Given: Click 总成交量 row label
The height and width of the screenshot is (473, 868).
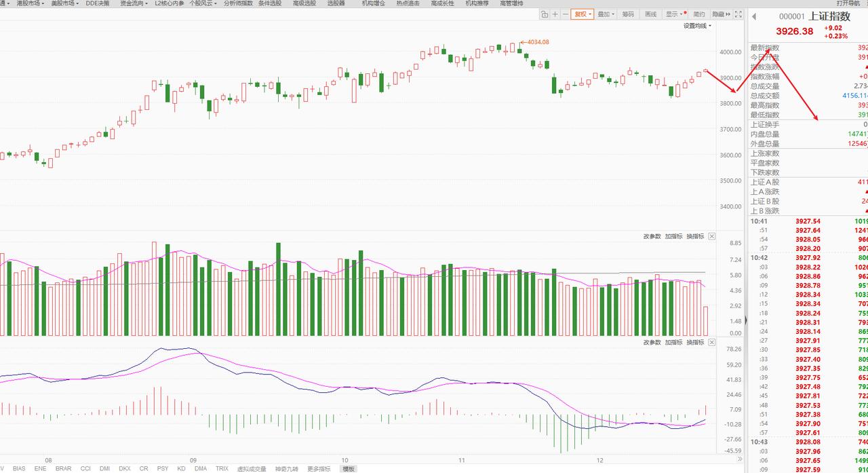Looking at the screenshot, I should coord(765,86).
